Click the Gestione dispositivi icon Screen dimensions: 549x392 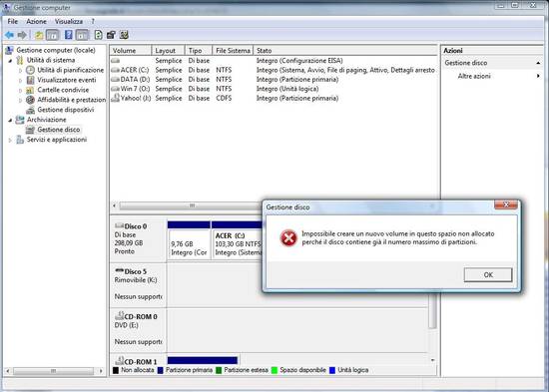[31, 110]
